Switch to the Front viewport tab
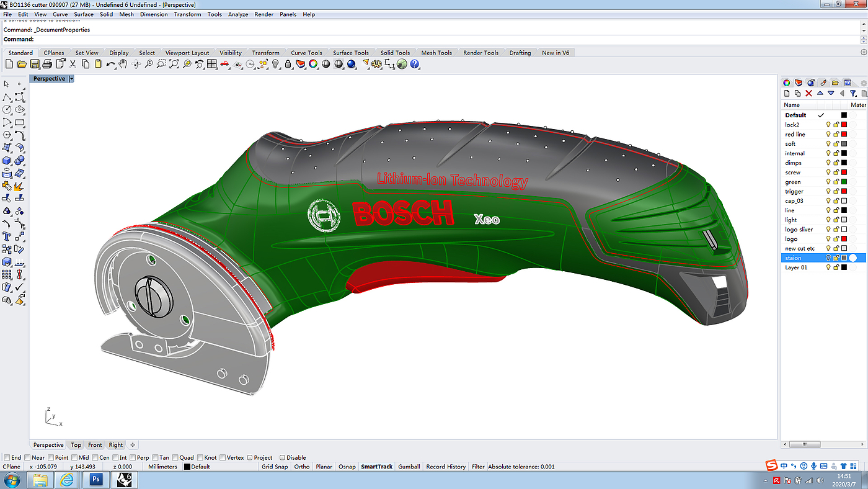Viewport: 868px width, 489px height. [x=95, y=445]
